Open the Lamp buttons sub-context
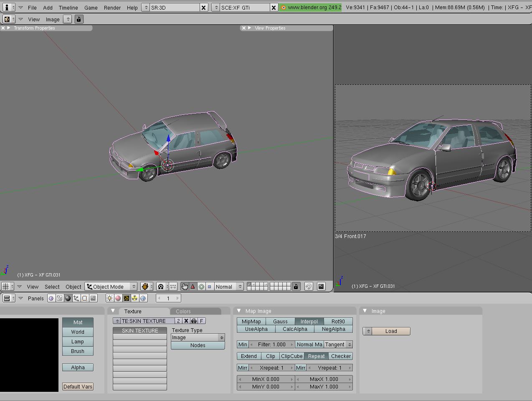Screen dimensions: 532x401 pyautogui.click(x=109, y=298)
